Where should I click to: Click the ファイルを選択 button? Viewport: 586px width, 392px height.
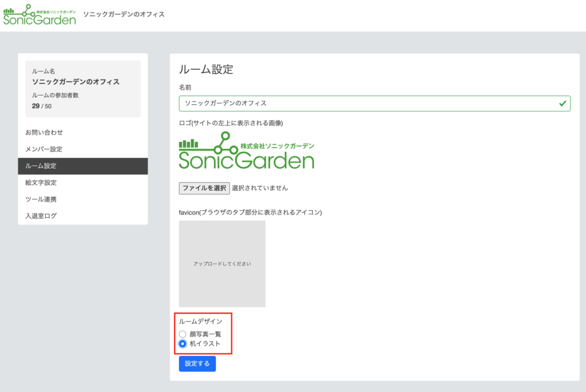[x=204, y=188]
